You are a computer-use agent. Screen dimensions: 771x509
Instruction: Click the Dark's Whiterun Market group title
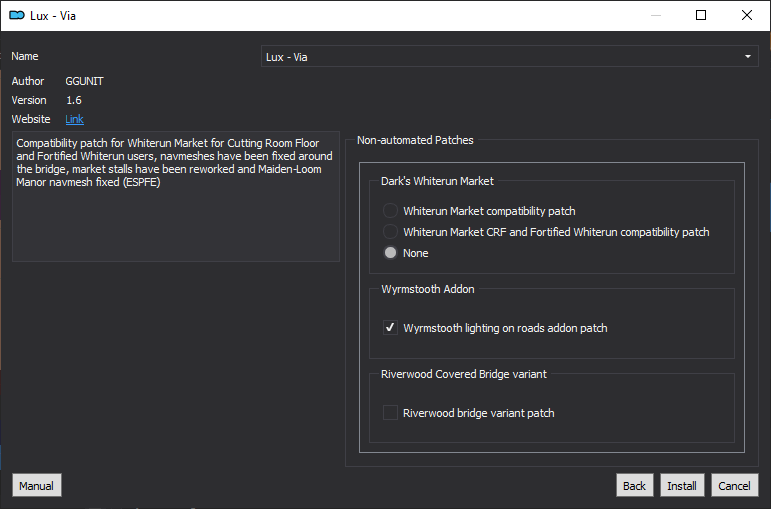pos(437,181)
